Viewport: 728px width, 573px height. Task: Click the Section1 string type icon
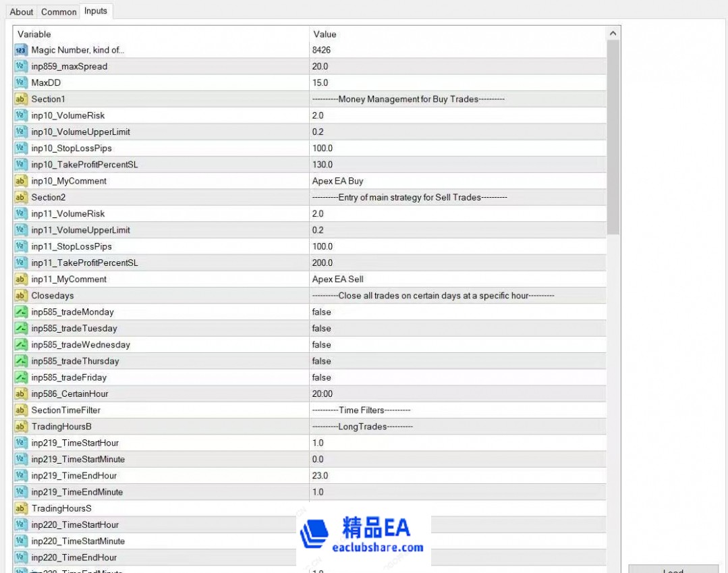[x=20, y=99]
